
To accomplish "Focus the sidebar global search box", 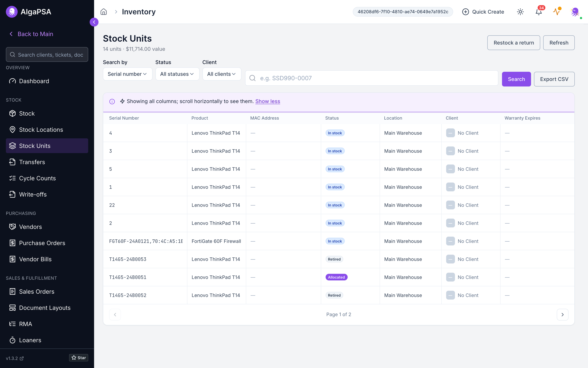I will pos(47,54).
